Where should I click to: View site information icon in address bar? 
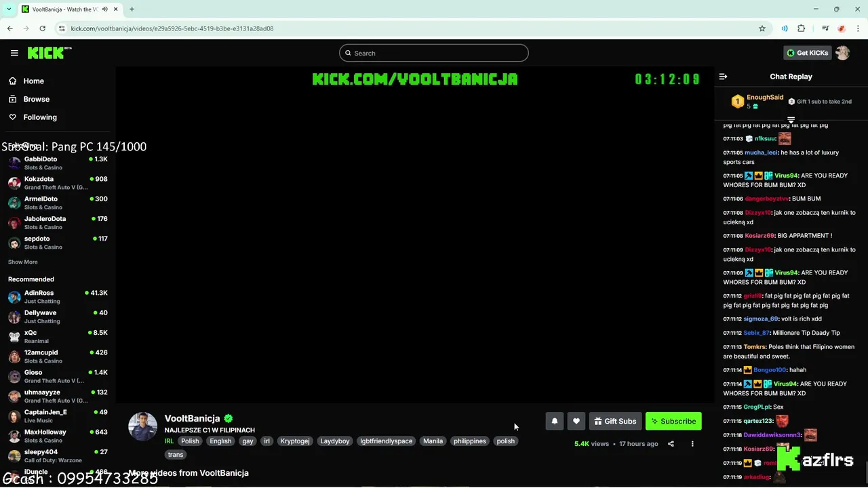point(62,28)
